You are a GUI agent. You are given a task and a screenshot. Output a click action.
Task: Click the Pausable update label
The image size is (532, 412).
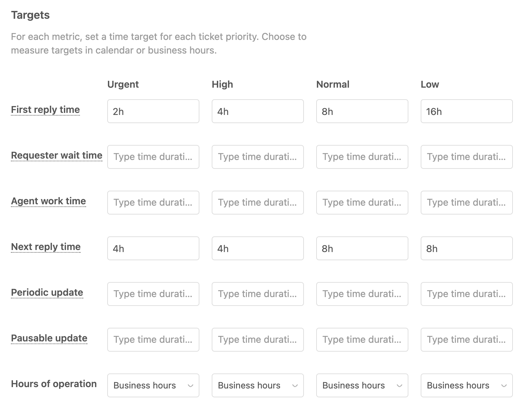tap(49, 338)
